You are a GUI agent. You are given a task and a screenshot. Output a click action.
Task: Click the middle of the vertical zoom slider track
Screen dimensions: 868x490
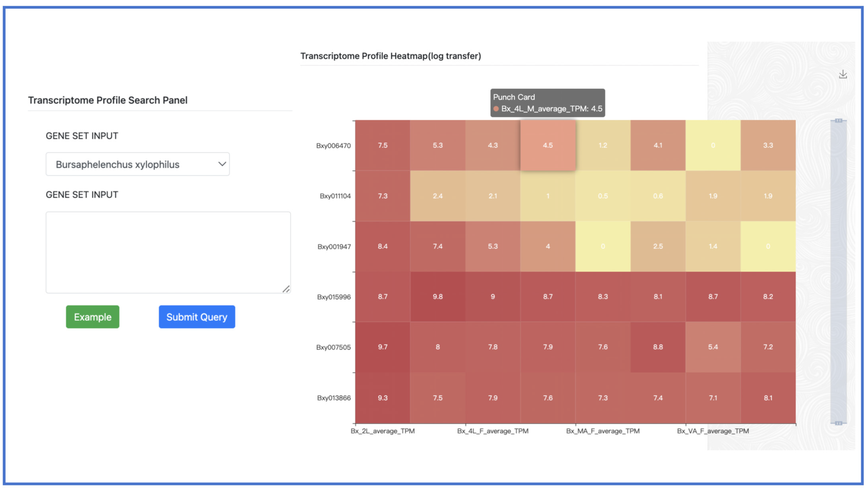[838, 272]
